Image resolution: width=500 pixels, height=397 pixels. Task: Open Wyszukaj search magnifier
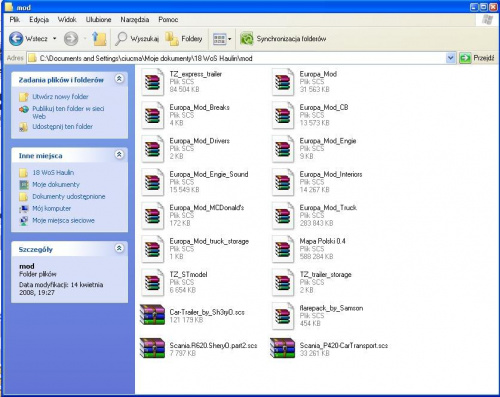coord(121,39)
